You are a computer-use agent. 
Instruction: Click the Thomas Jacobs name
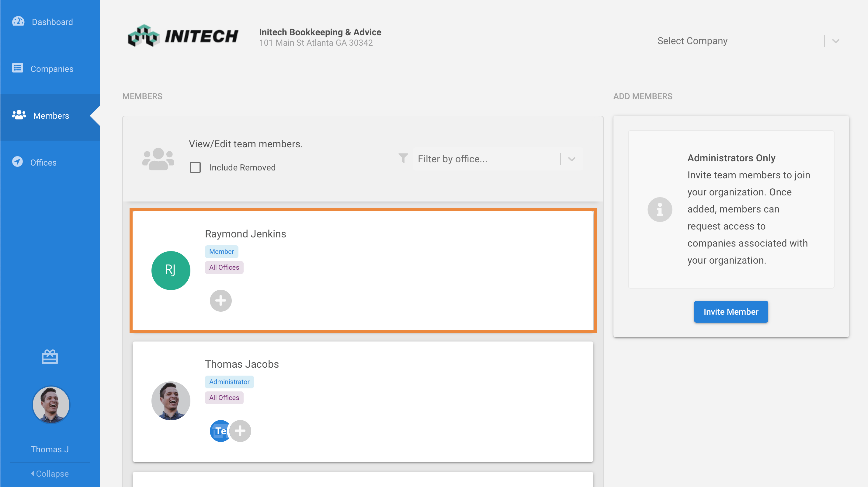pos(242,364)
